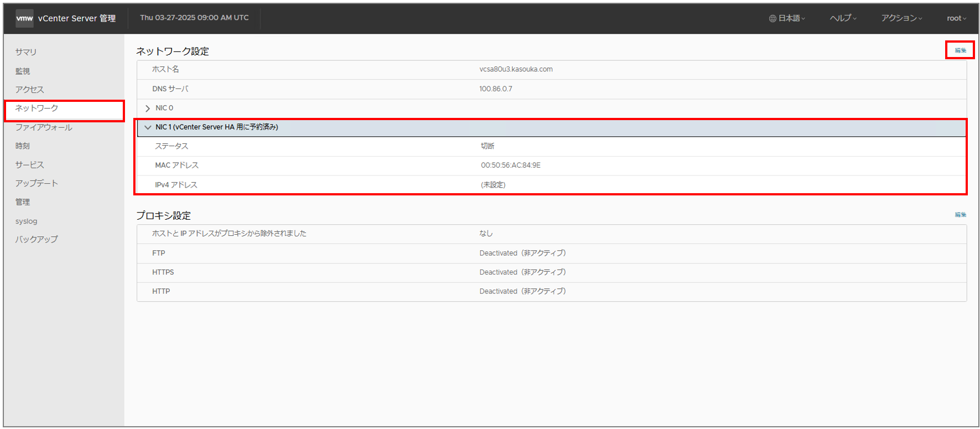
Task: Click vCenter Server 管理 title
Action: (77, 18)
